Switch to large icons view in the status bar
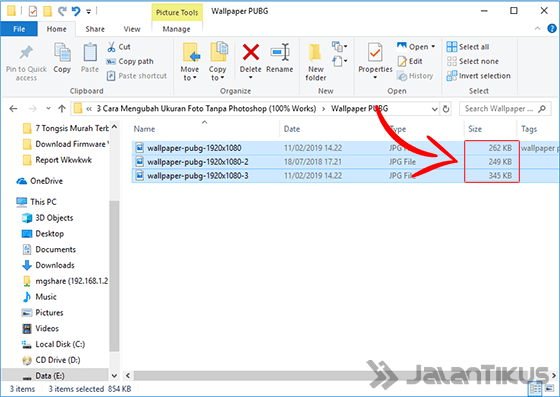This screenshot has width=560, height=397. point(549,388)
